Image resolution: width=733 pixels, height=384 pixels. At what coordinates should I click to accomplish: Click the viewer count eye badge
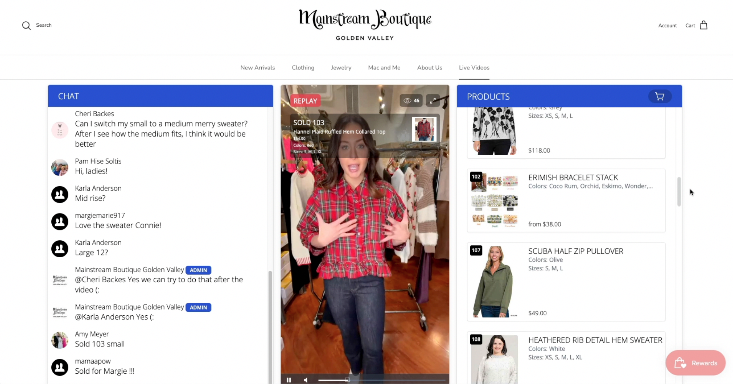pos(411,100)
